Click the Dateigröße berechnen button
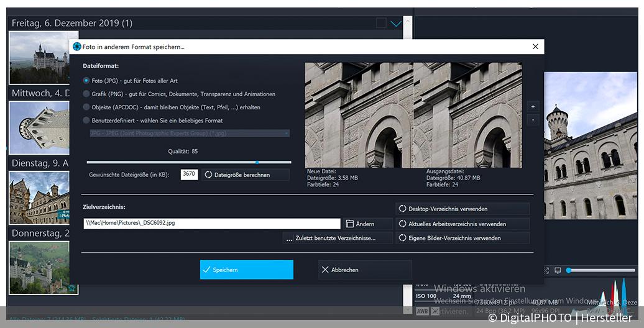Image resolution: width=644 pixels, height=328 pixels. pos(245,175)
